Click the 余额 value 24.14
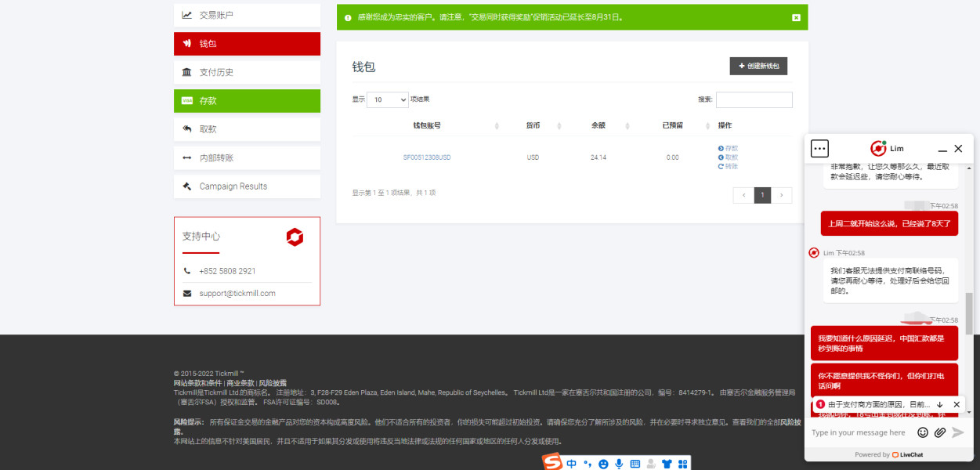The height and width of the screenshot is (470, 980). point(598,157)
